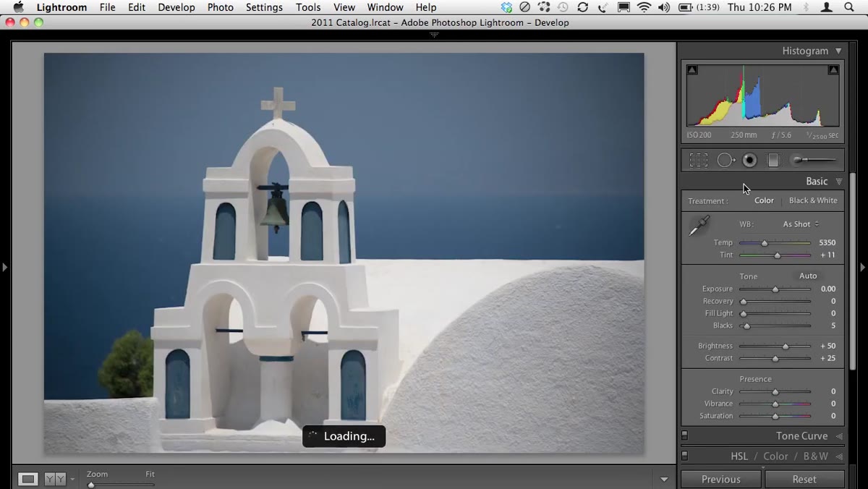Pick the White Balance Selector eyedropper
The height and width of the screenshot is (489, 868).
point(699,226)
